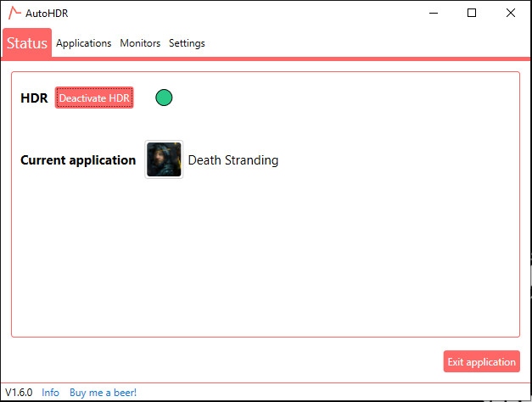532x402 pixels.
Task: Click the AutoHDR title text
Action: tap(47, 14)
